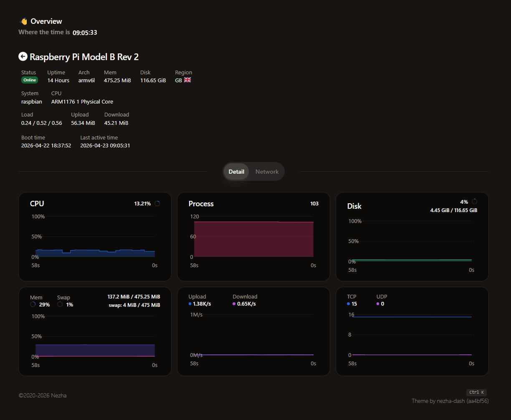Click the blue Upload legend dot
The width and height of the screenshot is (511, 420).
[x=190, y=304]
